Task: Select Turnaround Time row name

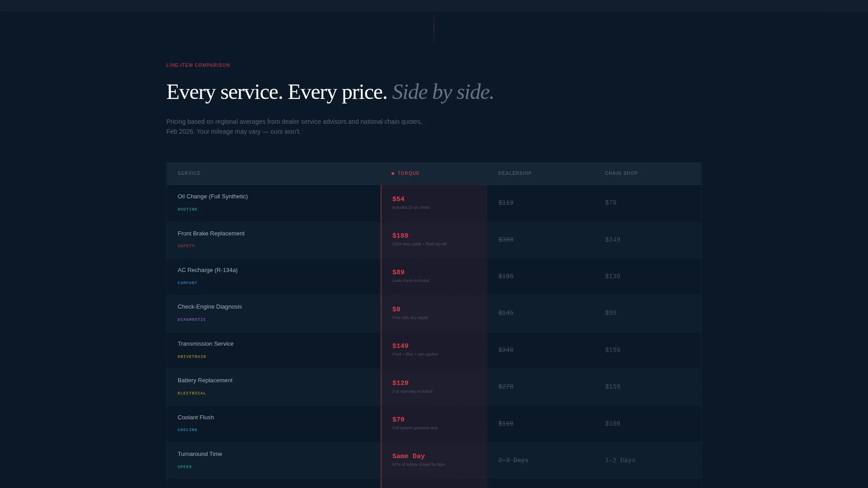Action: [x=200, y=454]
